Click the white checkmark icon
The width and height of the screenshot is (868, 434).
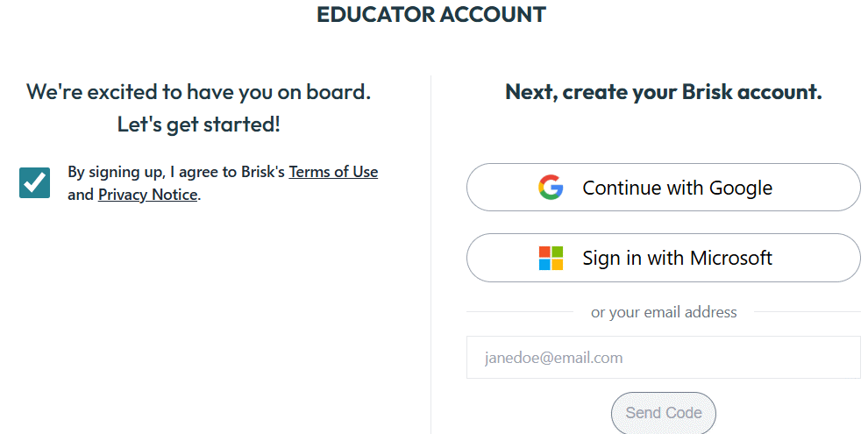pos(35,182)
